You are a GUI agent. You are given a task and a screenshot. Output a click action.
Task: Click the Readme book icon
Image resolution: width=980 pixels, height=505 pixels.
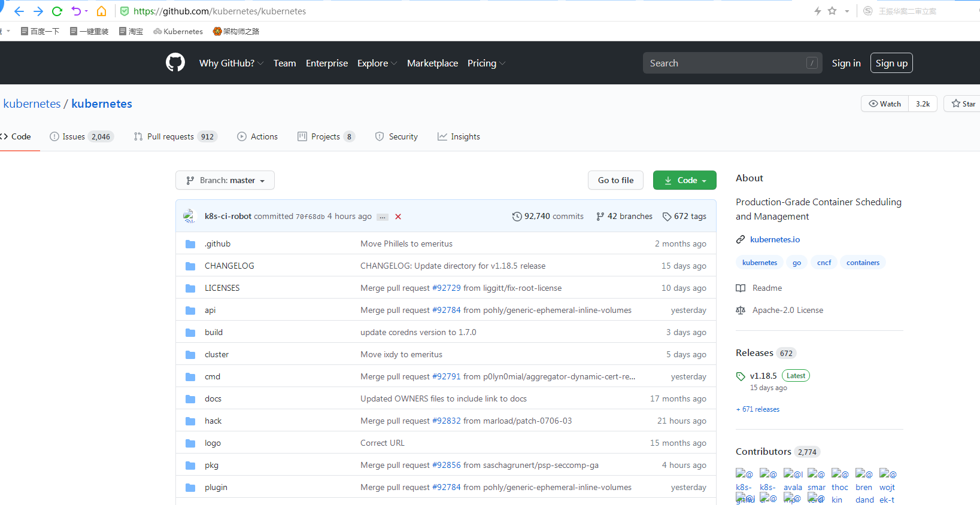pyautogui.click(x=741, y=288)
